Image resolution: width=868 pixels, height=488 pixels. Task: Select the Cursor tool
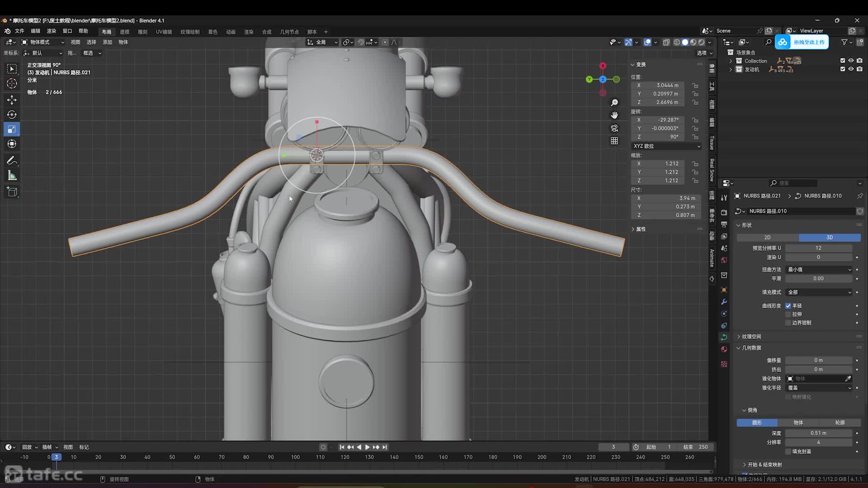(12, 84)
